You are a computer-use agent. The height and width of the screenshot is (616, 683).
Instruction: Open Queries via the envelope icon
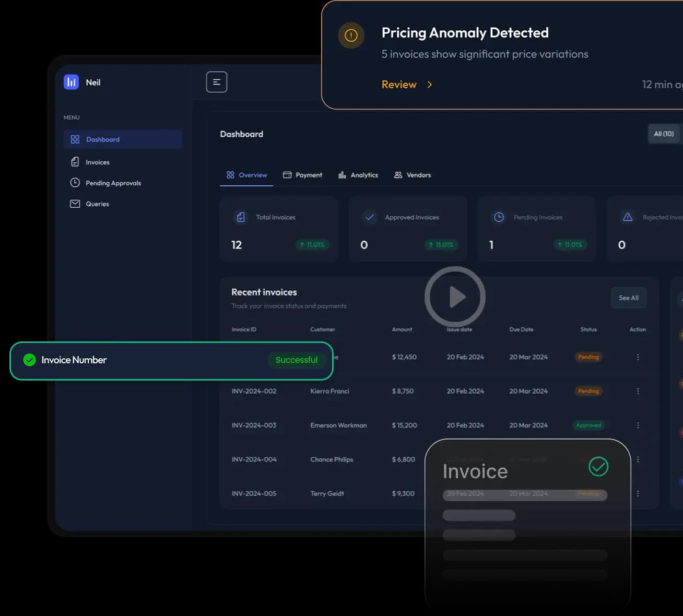(75, 204)
